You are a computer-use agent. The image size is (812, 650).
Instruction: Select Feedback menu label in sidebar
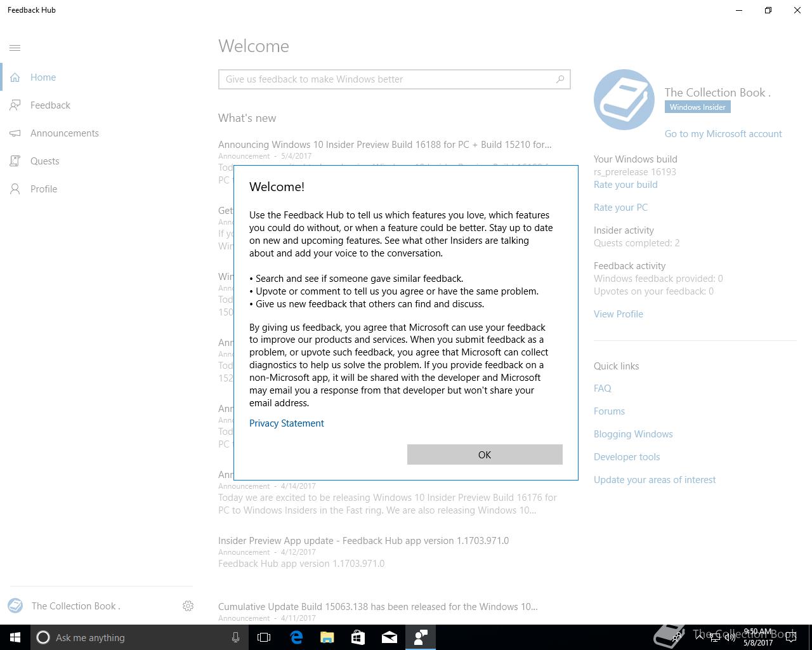50,105
